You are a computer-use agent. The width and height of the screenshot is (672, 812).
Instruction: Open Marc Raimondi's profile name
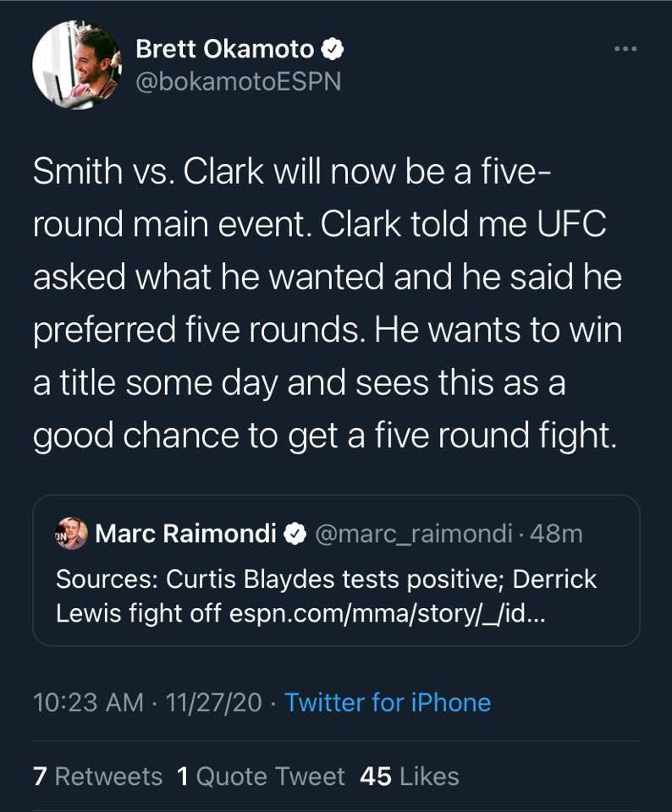click(186, 534)
